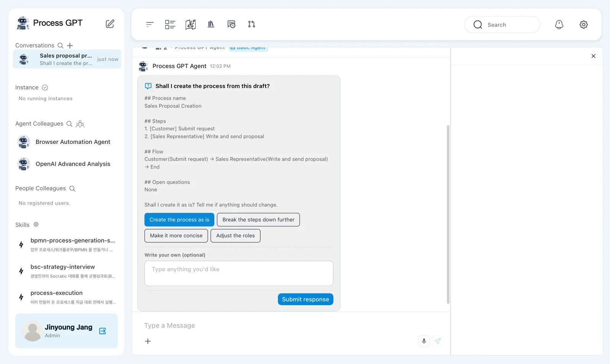This screenshot has width=610, height=364.
Task: Search Agent Colleagues with the magnifier icon
Action: 69,124
